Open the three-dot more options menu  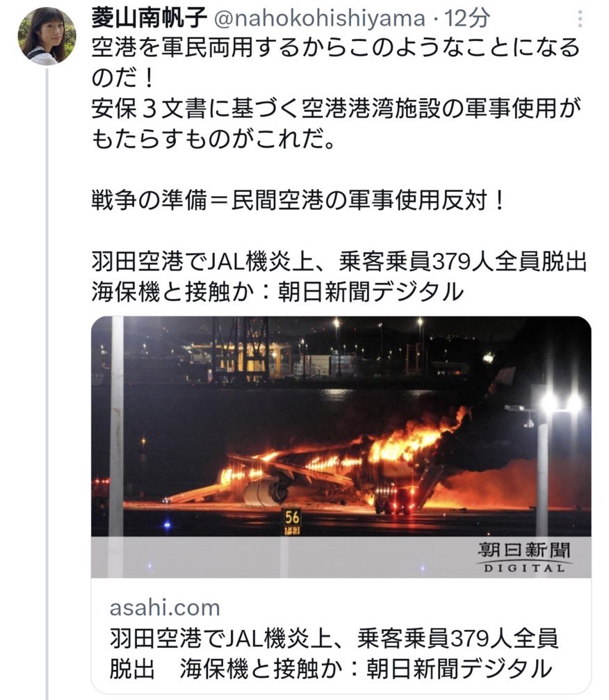580,19
